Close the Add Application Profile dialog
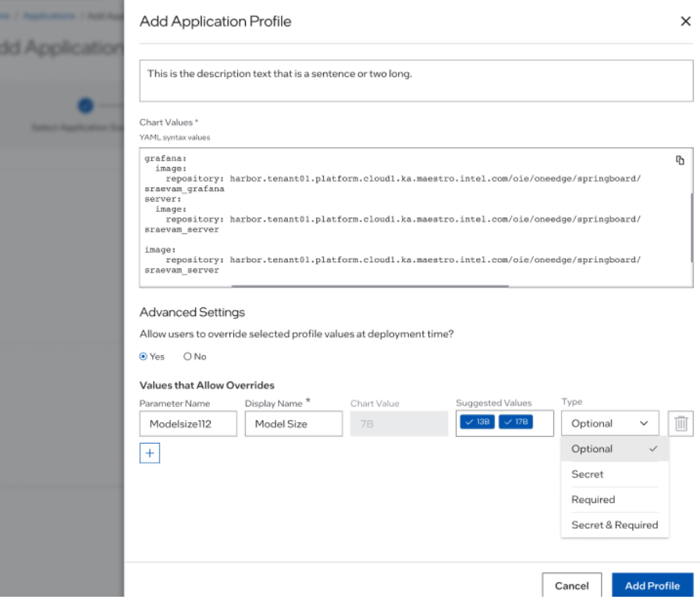The height and width of the screenshot is (610, 700). point(685,22)
